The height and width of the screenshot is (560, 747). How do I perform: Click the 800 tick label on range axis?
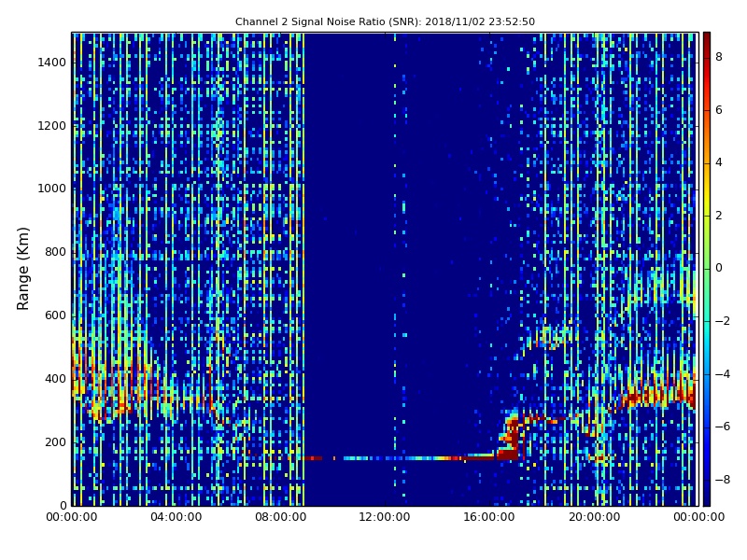(55, 252)
